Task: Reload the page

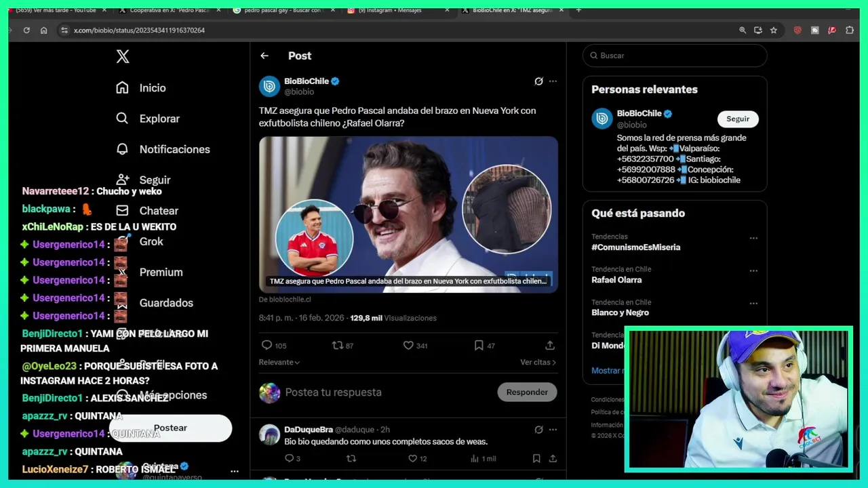Action: point(26,30)
